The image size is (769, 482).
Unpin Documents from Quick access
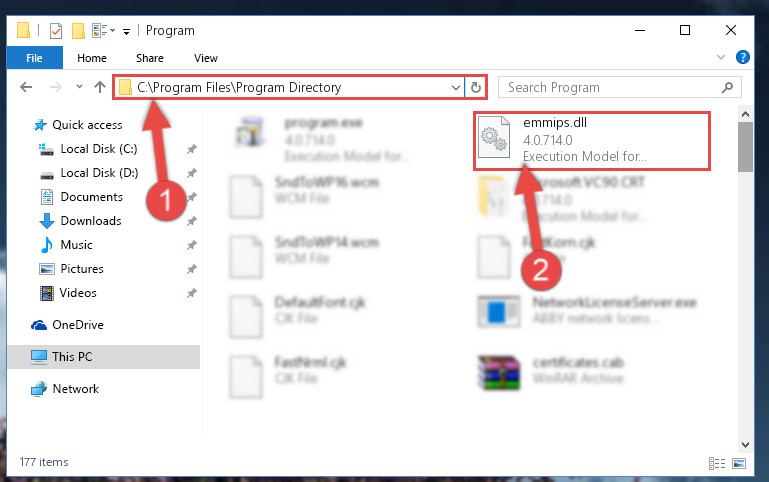[192, 197]
